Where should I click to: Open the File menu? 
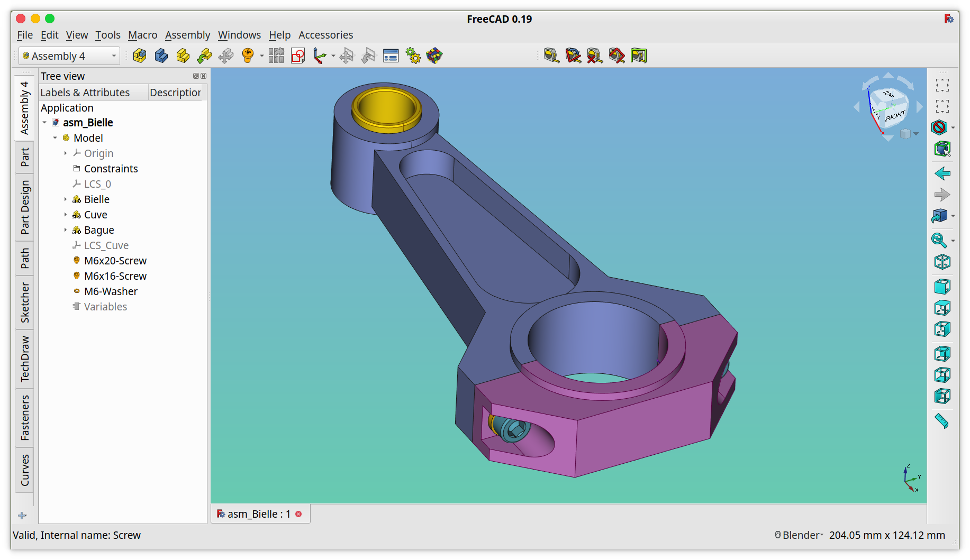pos(25,35)
